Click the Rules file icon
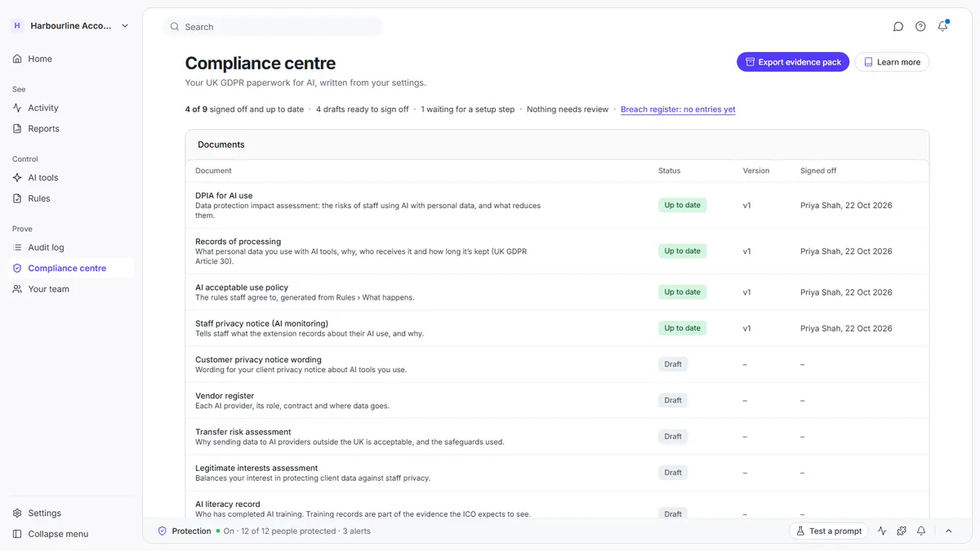 pyautogui.click(x=17, y=198)
